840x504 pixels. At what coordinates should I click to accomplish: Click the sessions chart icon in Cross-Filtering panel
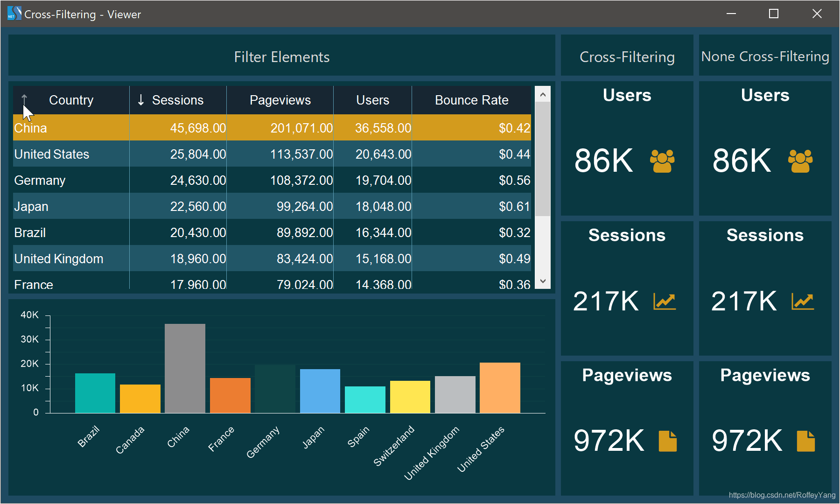click(665, 301)
